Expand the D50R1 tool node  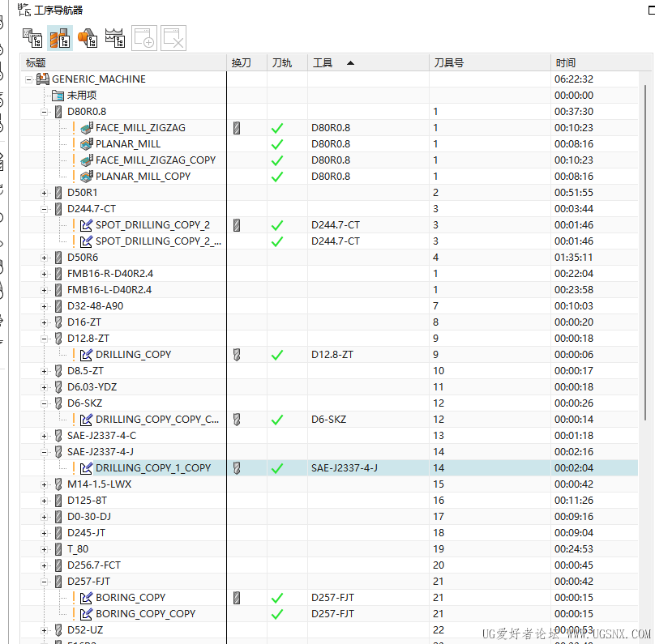(x=45, y=193)
